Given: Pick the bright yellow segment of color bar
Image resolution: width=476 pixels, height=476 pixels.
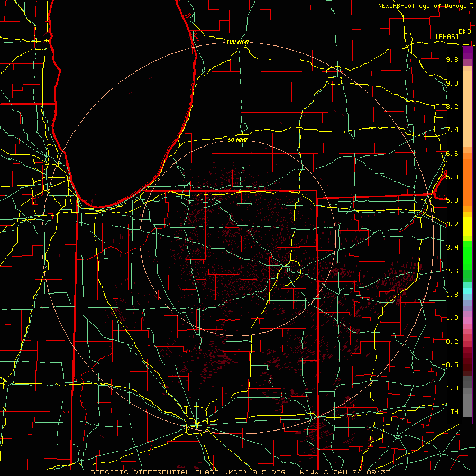Looking at the screenshot, I should coord(467,226).
